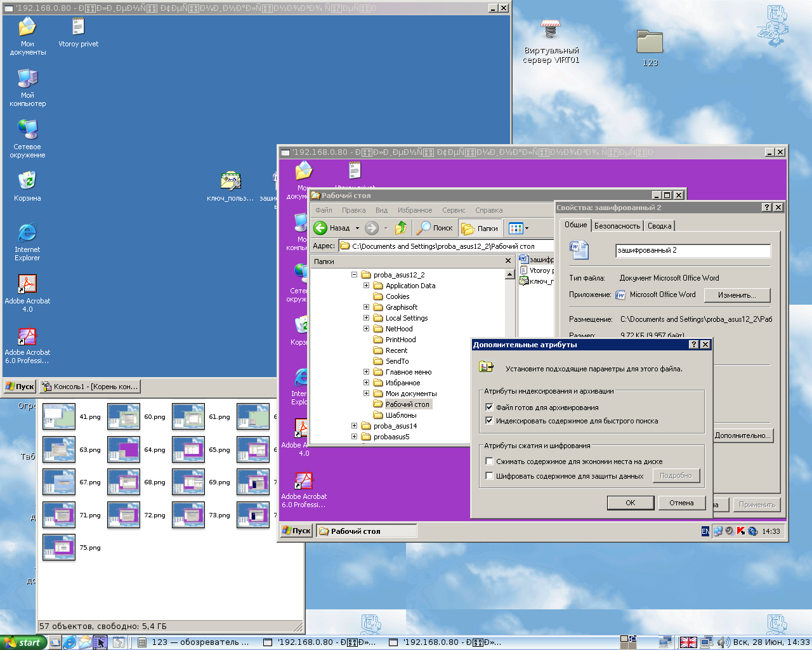The width and height of the screenshot is (812, 650).
Task: Expand the proba_asus14 tree node
Action: click(x=354, y=426)
